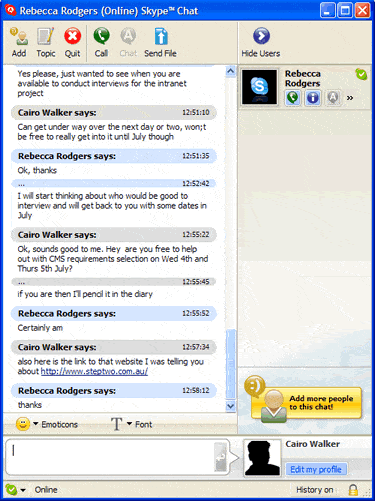Click the last message "thanks"
This screenshot has width=375, height=501.
point(30,405)
